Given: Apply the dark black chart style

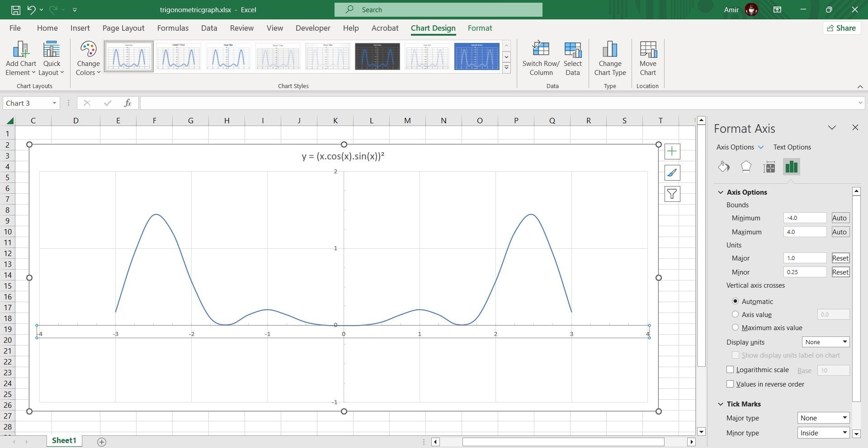Looking at the screenshot, I should click(377, 56).
